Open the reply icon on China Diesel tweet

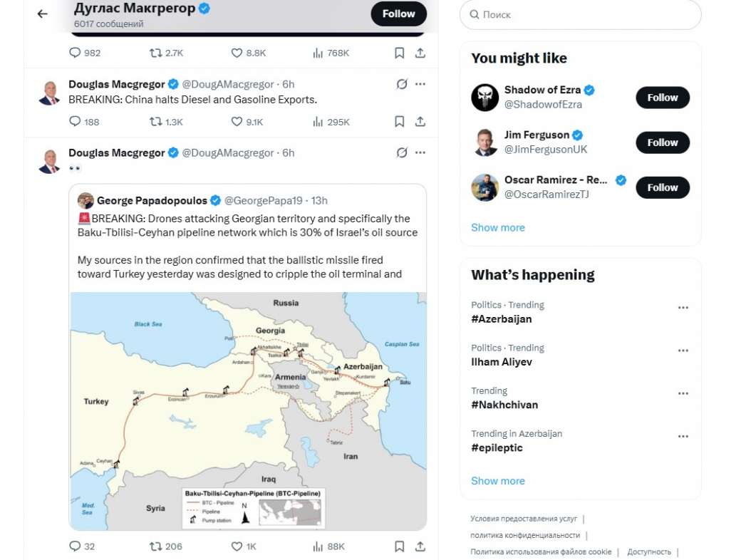[x=74, y=121]
